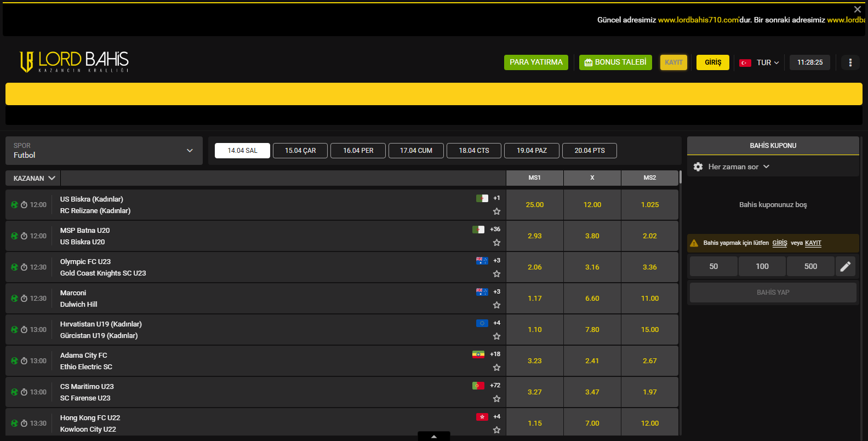Open the TUR language dropdown
The height and width of the screenshot is (441, 868).
pyautogui.click(x=768, y=63)
